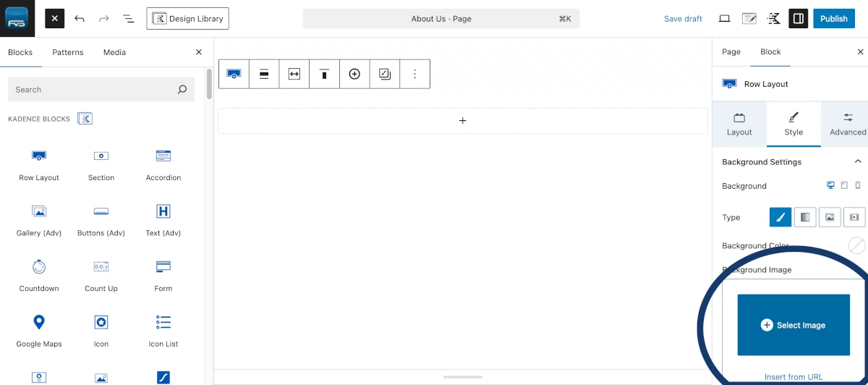The image size is (868, 385).
Task: Close the block inserter panel
Action: [x=199, y=52]
